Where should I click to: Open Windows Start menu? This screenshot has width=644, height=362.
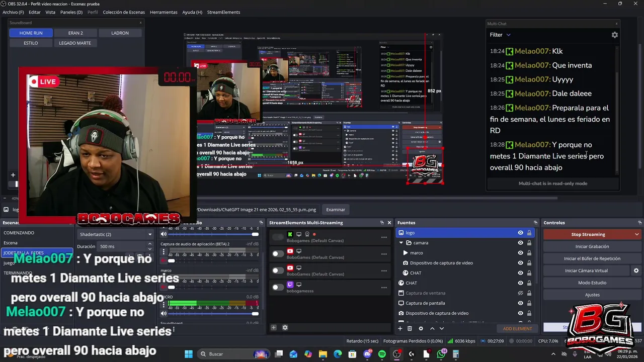[x=189, y=354]
